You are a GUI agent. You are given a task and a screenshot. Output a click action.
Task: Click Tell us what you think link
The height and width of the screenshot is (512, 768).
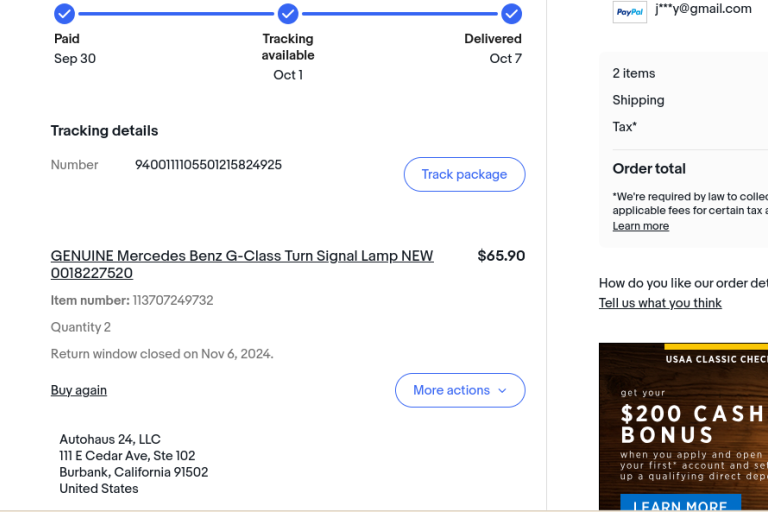tap(660, 303)
